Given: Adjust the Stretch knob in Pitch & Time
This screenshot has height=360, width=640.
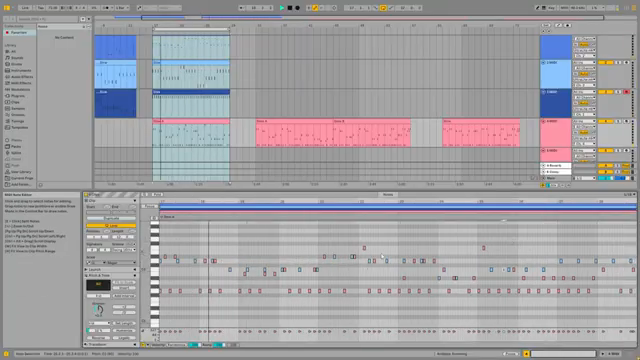Looking at the screenshot, I should pyautogui.click(x=98, y=309).
